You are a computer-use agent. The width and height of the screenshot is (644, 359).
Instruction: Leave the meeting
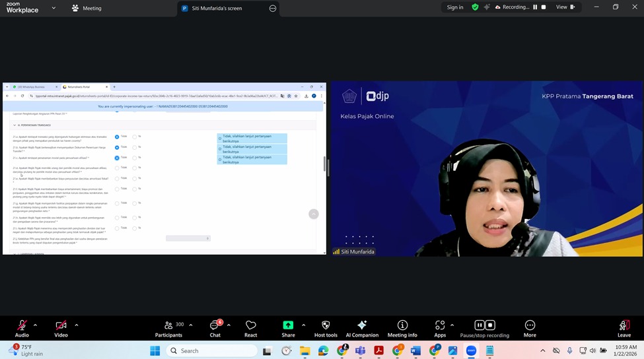tap(624, 325)
